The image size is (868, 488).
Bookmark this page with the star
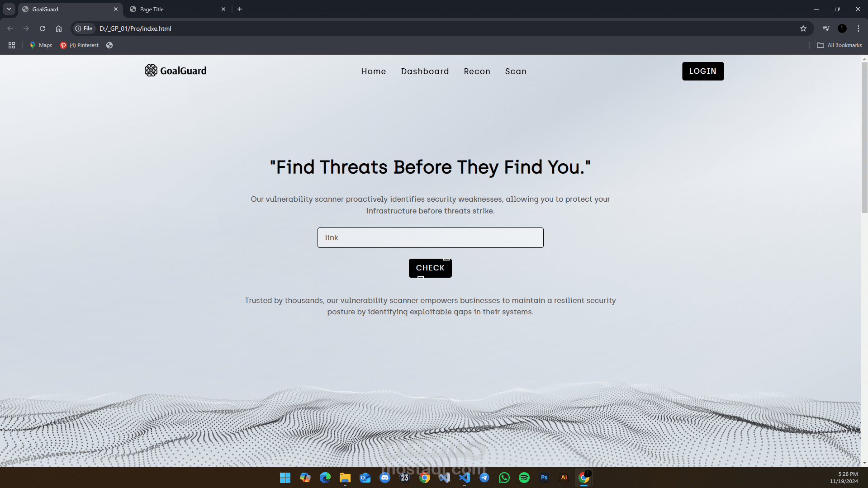coord(803,28)
